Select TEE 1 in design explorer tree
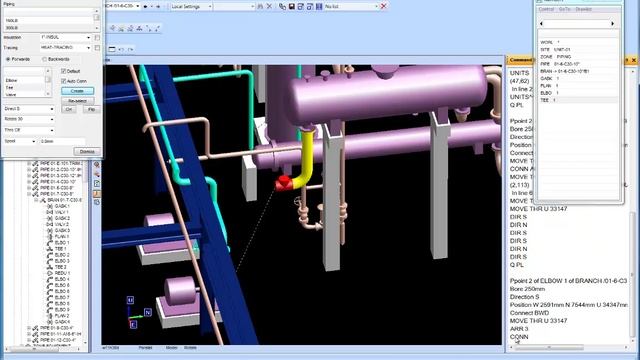Viewport: 640px width, 360px height. (60, 249)
